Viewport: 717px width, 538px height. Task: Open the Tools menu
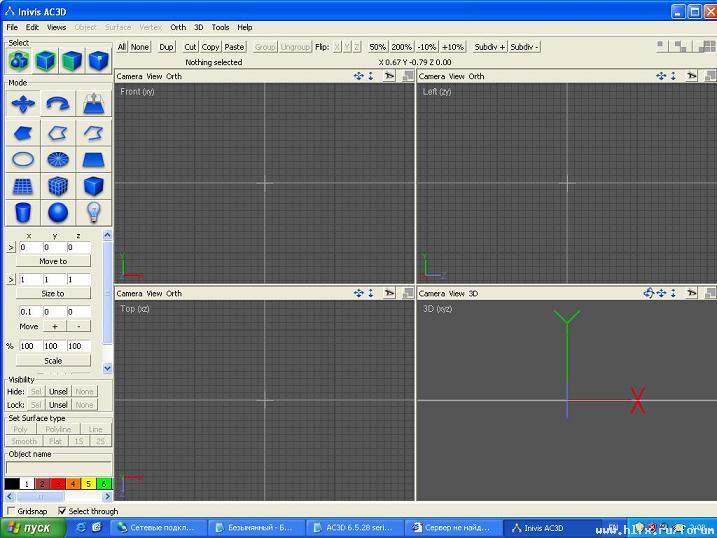pos(220,27)
